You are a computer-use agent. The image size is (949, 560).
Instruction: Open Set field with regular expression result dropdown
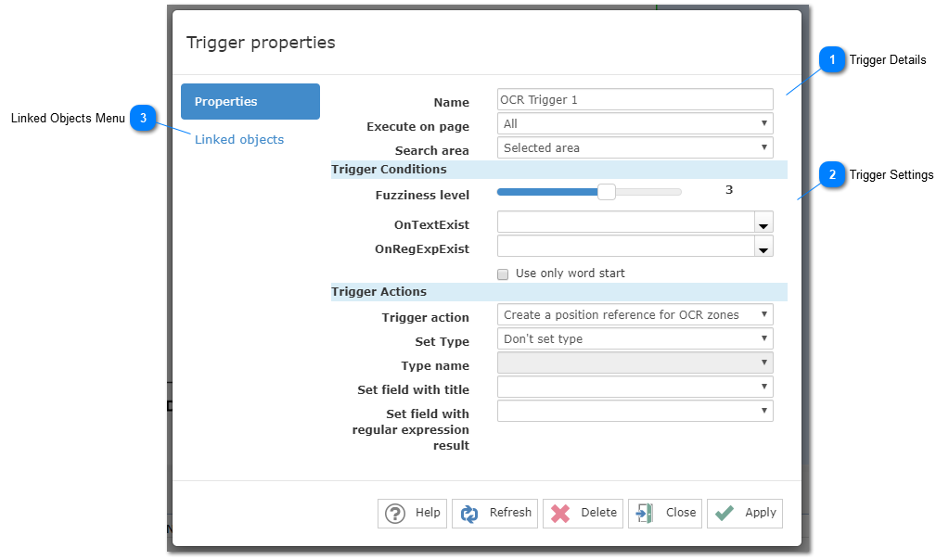(635, 412)
